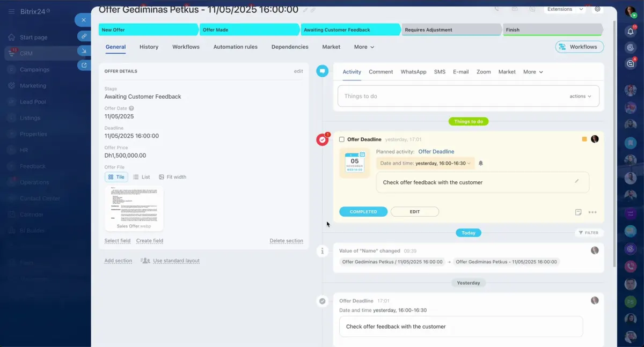Screen dimensions: 644x347
Task: Click the chat icon in header
Action: (532, 9)
